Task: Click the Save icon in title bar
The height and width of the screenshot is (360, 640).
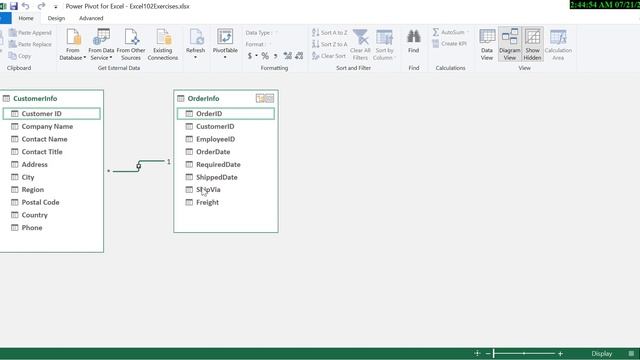Action: click(x=14, y=6)
